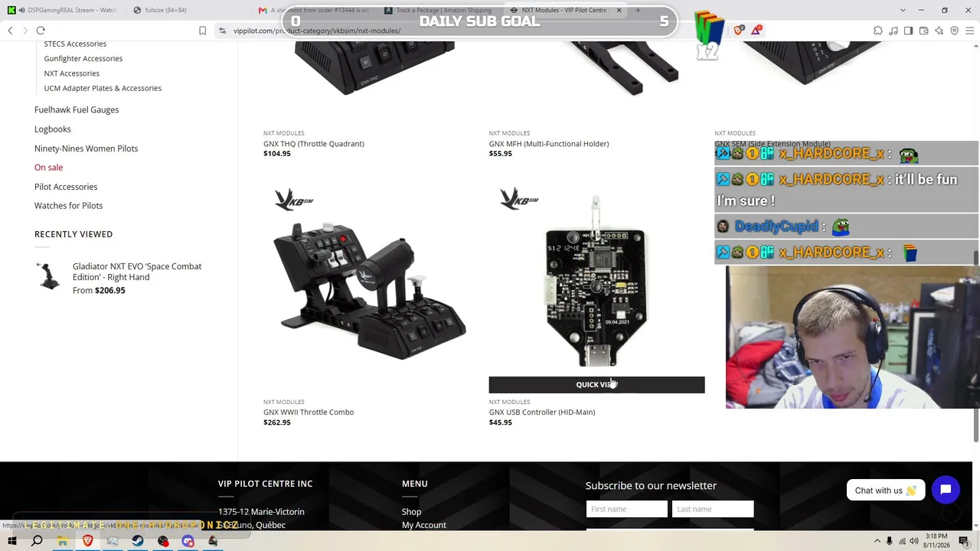The height and width of the screenshot is (551, 980).
Task: Open recently viewed Gladiator NXT EVO link
Action: pos(137,272)
